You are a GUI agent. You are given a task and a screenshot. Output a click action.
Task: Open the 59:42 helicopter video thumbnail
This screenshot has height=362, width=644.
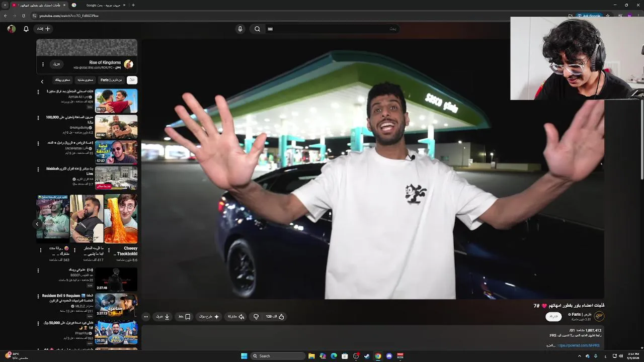[x=116, y=127]
